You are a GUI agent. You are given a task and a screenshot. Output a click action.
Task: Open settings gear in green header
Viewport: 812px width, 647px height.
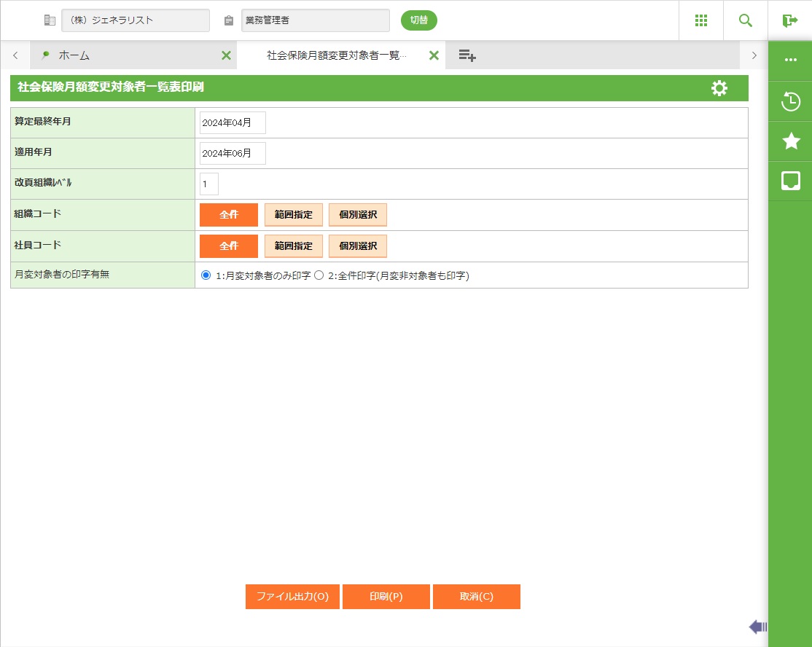pyautogui.click(x=719, y=88)
